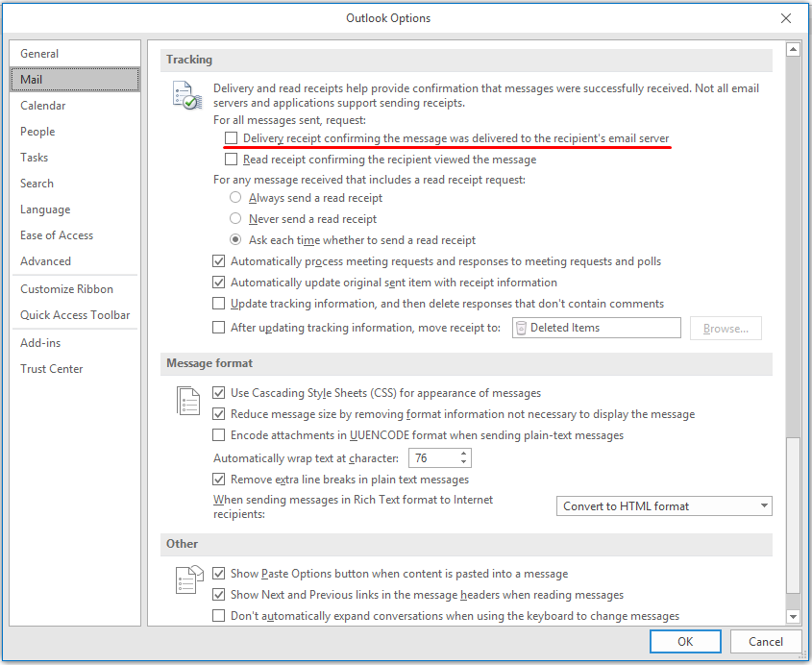Open the Language options category
Viewport: 812px width, 665px height.
75,209
